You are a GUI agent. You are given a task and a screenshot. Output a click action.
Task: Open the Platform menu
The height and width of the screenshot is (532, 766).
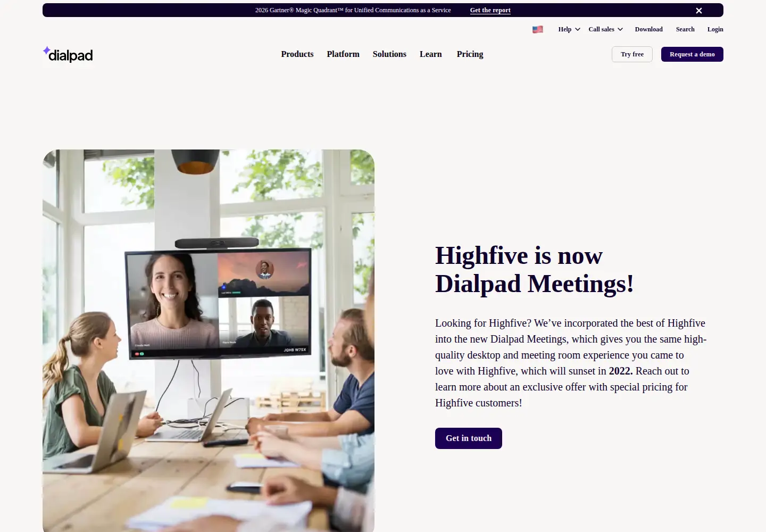(x=343, y=54)
